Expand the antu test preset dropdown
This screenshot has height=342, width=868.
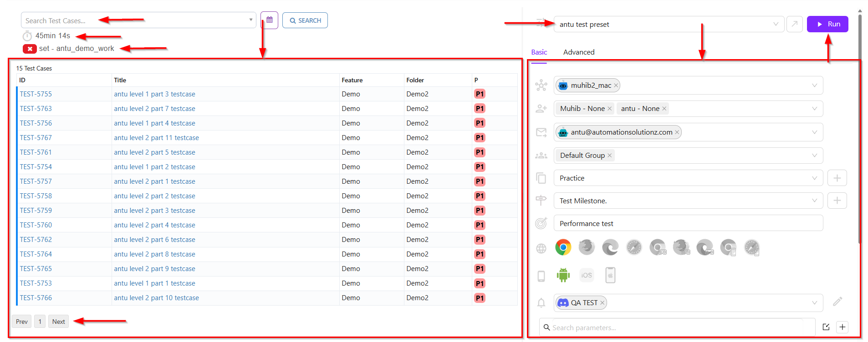(x=776, y=24)
